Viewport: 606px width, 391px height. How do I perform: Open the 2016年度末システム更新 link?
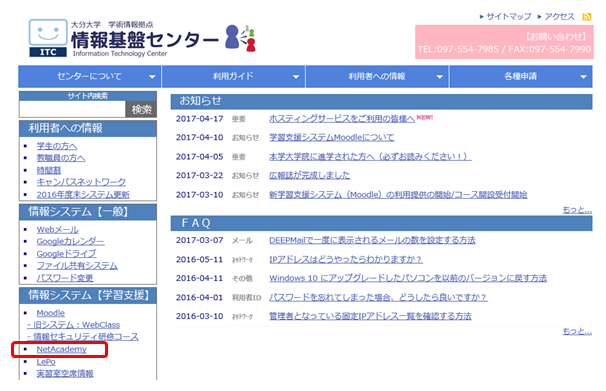[x=83, y=194]
